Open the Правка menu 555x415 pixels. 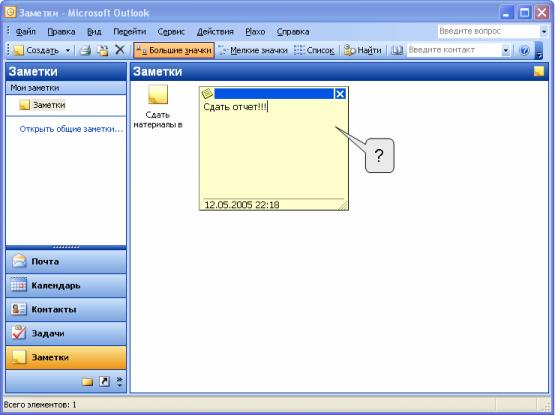pos(61,32)
